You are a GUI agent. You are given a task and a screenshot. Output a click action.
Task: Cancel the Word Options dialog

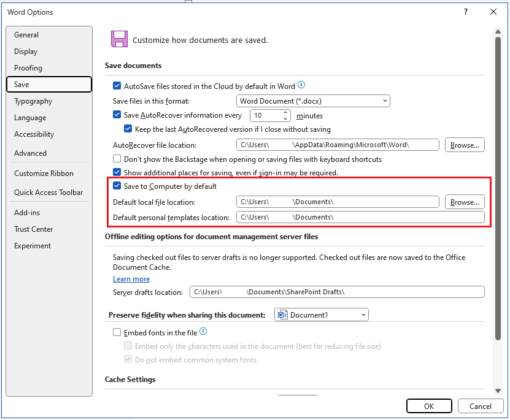coord(480,406)
